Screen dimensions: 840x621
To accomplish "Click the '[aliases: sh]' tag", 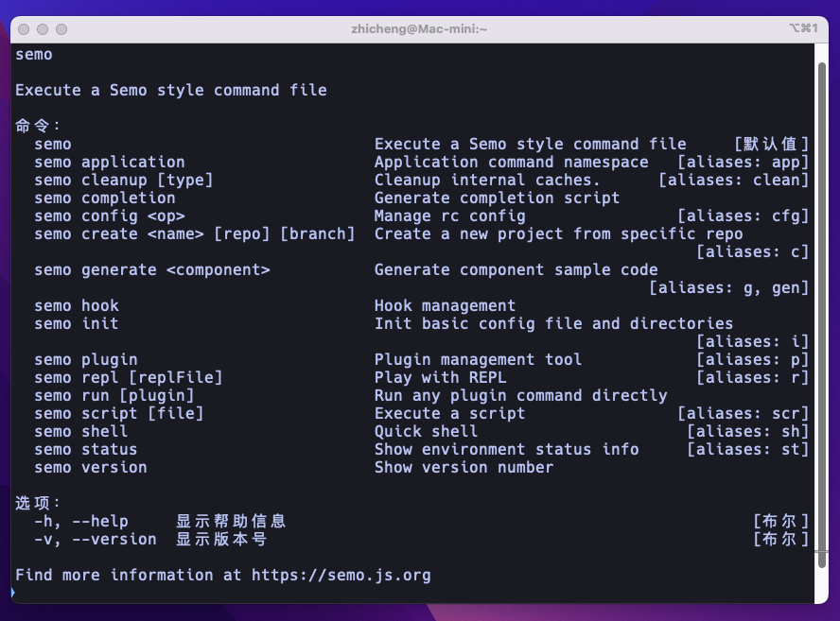I will (x=748, y=432).
